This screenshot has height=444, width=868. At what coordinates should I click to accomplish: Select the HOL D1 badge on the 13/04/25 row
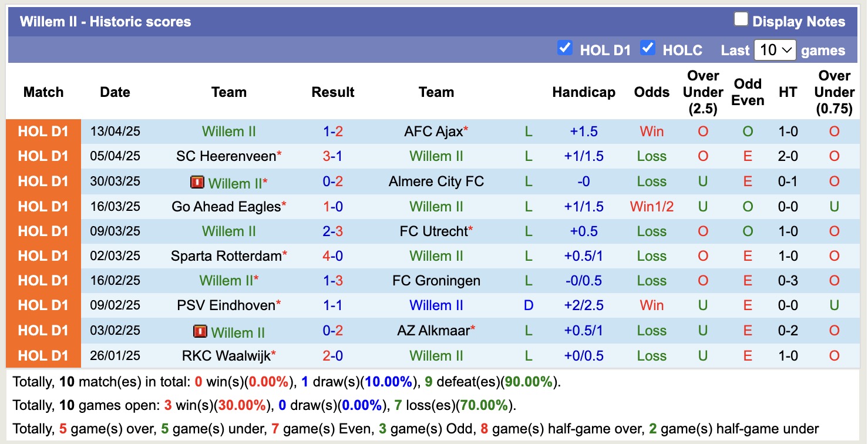(x=43, y=132)
